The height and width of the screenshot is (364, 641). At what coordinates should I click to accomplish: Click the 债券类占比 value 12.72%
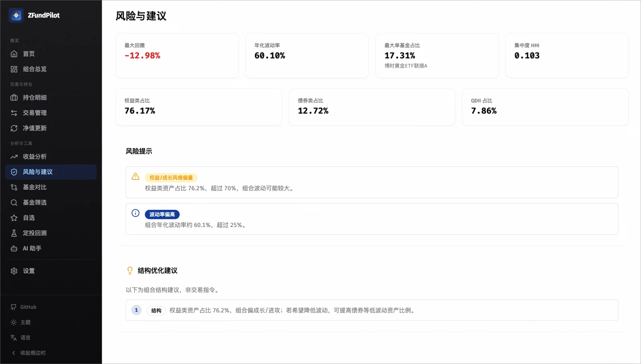point(313,111)
